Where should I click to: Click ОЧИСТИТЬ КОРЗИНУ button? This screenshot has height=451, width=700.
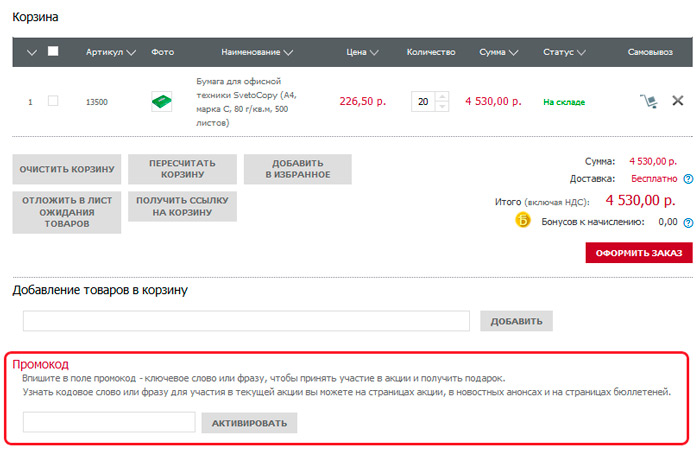point(67,169)
